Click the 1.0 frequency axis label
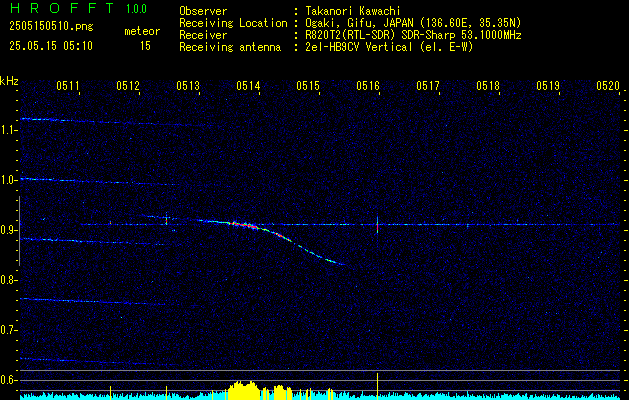 click(7, 181)
